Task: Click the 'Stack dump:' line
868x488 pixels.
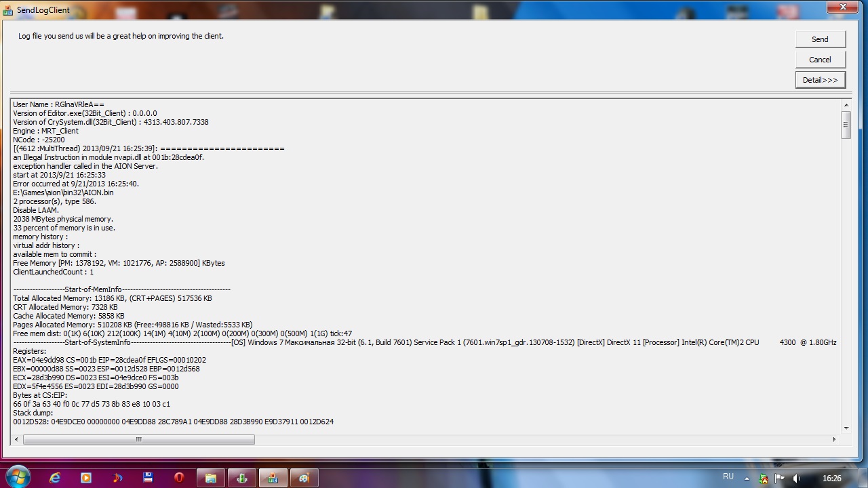Action: coord(33,413)
